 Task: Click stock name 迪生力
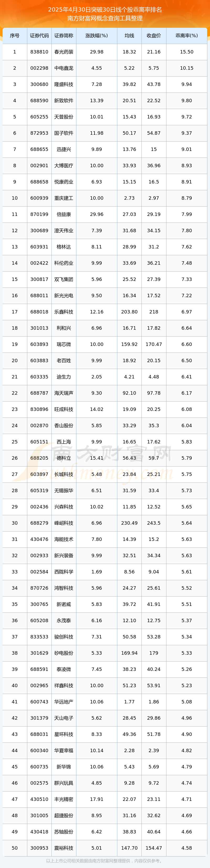(64, 377)
